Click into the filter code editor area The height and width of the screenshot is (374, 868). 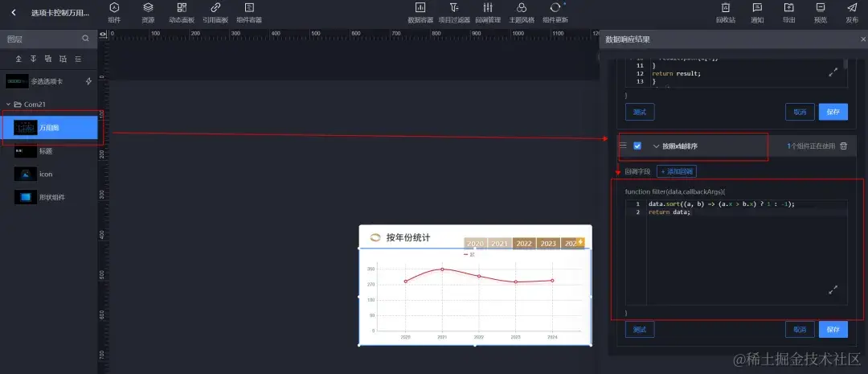coord(747,252)
